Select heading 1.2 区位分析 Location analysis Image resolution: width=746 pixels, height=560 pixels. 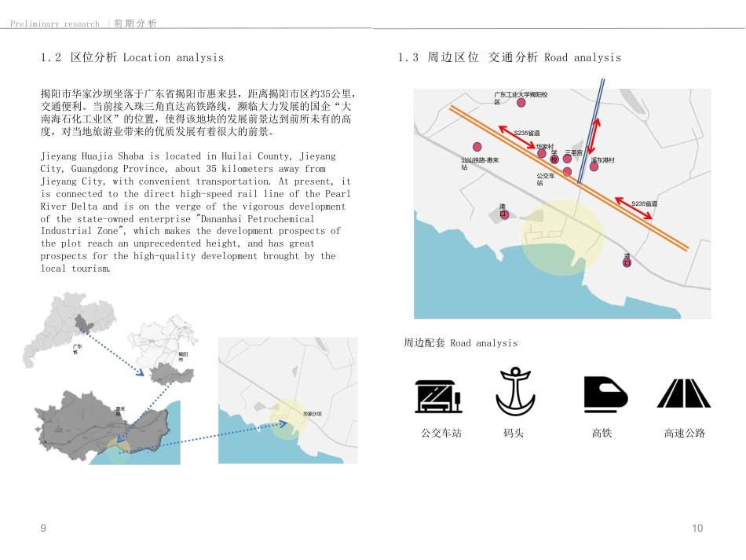coord(131,57)
